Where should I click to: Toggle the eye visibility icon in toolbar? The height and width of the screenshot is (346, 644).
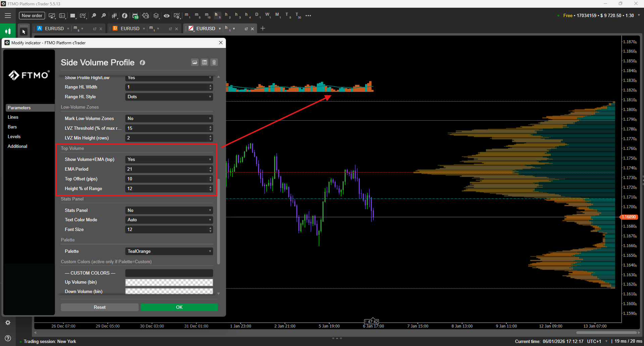[166, 15]
